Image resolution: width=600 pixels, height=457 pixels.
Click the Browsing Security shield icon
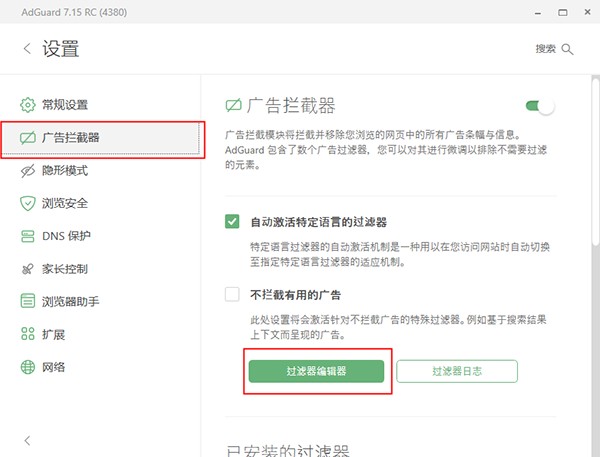pos(27,204)
